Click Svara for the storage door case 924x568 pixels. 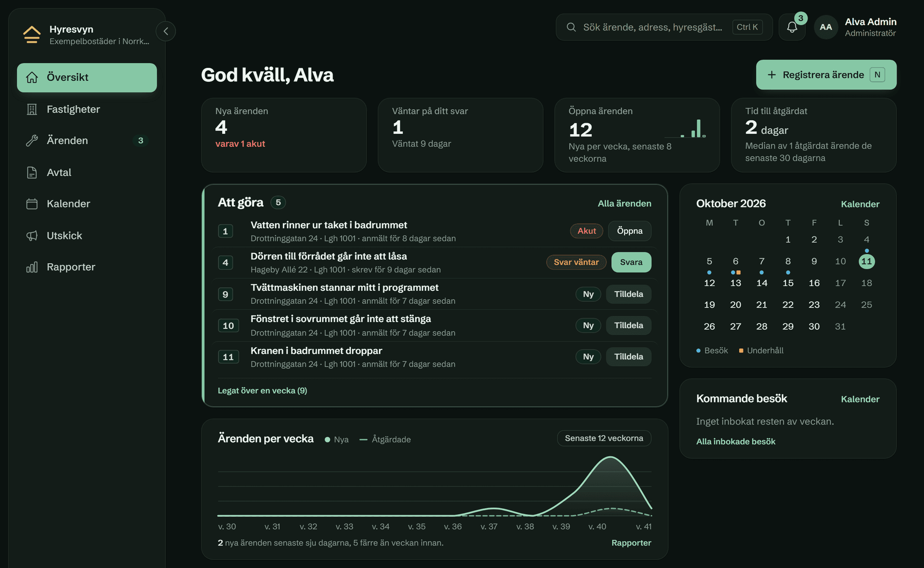[x=631, y=262]
